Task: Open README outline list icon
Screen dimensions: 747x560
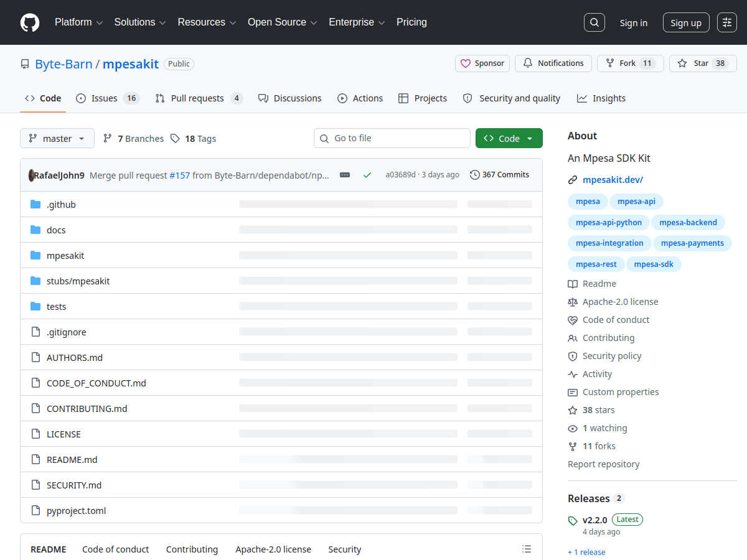Action: coord(527,549)
